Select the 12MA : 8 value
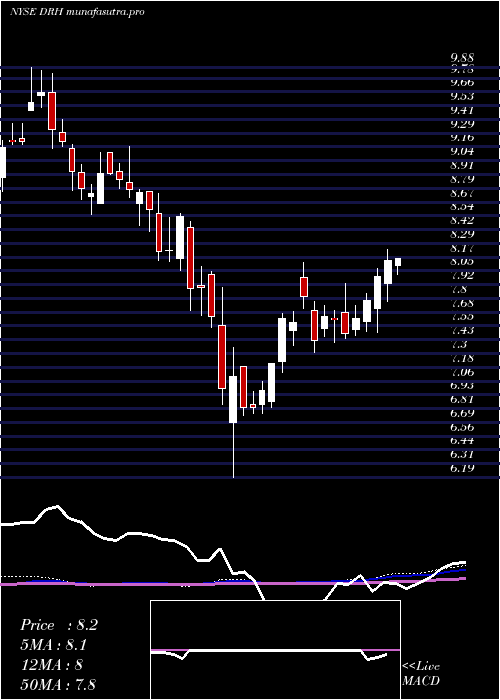500x700 pixels. point(51,665)
